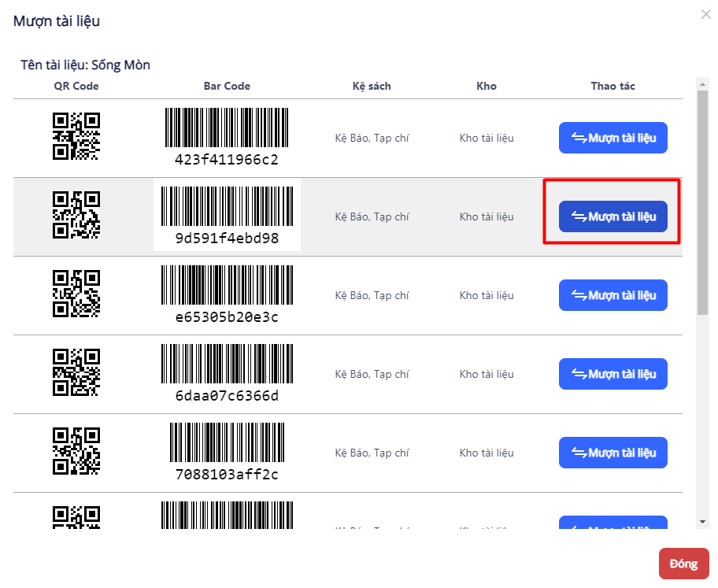Click QR code for barcode 6daa07c6366d

[76, 373]
